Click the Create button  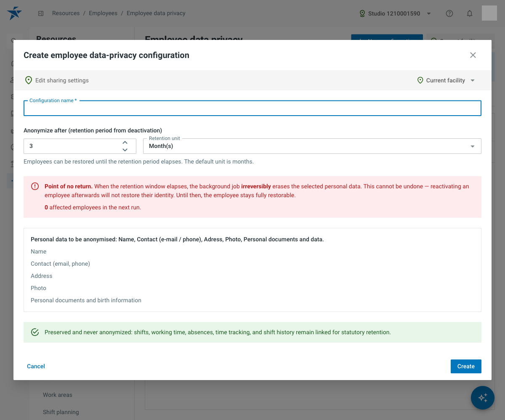[466, 366]
